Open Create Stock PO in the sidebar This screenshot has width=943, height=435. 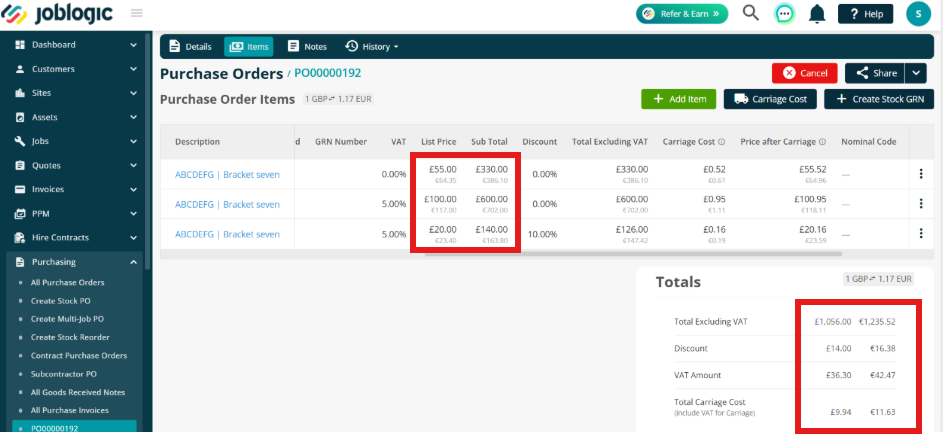(61, 301)
